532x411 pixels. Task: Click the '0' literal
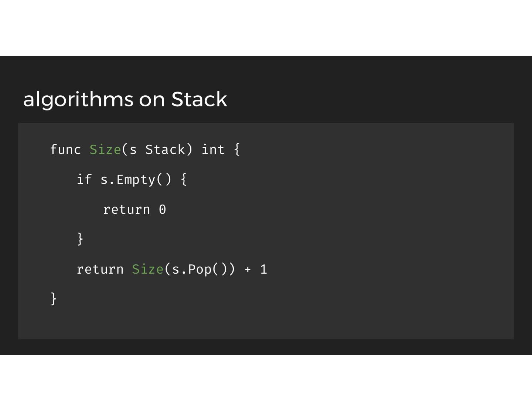pyautogui.click(x=163, y=210)
